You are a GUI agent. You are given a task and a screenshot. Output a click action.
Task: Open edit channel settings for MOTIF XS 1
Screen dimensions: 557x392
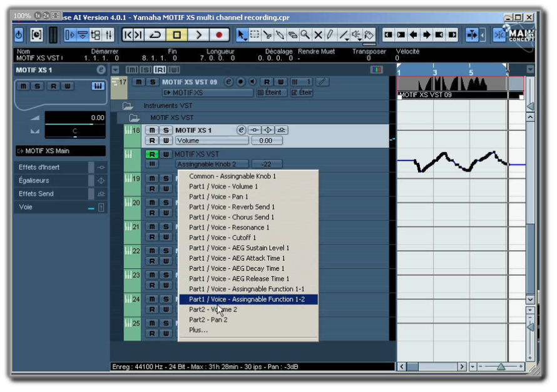pos(241,130)
